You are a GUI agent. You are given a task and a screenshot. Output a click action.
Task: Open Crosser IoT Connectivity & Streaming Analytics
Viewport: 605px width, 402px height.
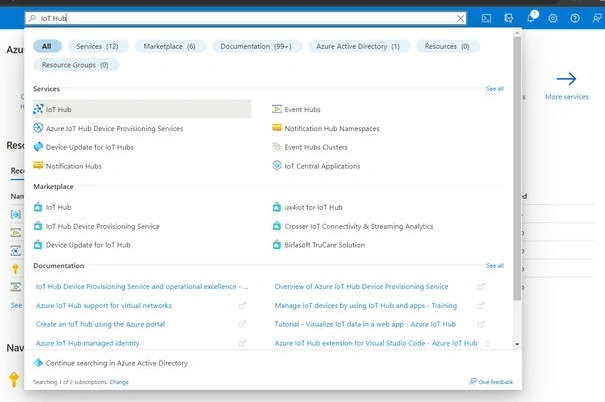coord(353,226)
